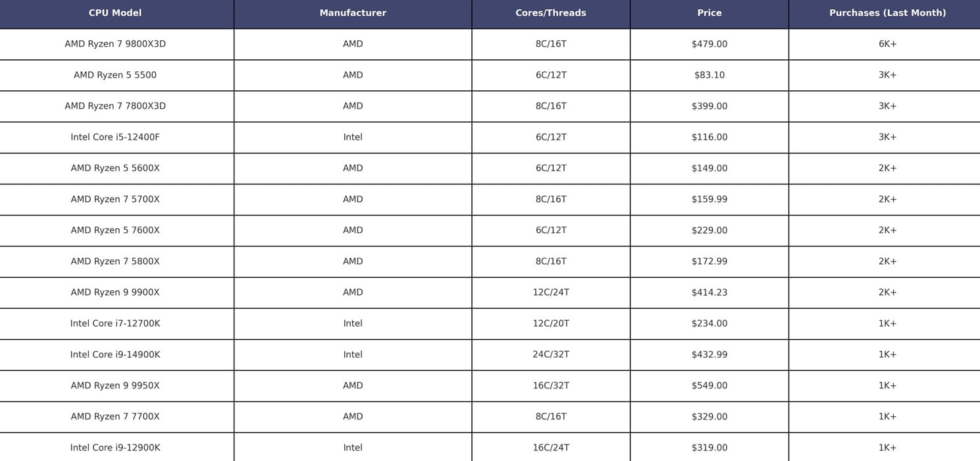Image resolution: width=980 pixels, height=461 pixels.
Task: Click the 24C/32T cores cell
Action: tap(551, 355)
